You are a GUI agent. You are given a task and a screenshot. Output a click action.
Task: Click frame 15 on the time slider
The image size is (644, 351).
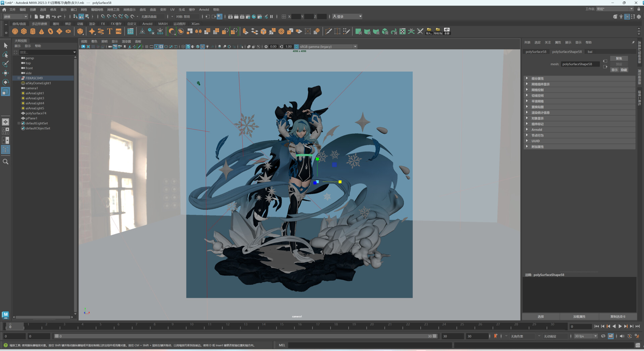[281, 326]
